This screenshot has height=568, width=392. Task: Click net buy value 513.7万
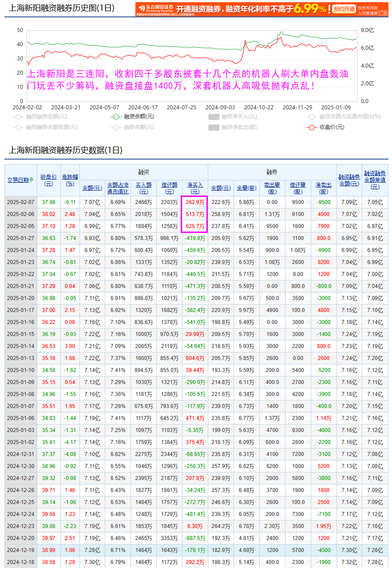pos(195,214)
